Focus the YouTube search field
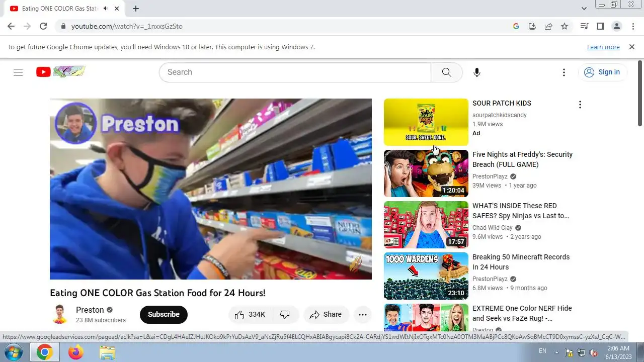This screenshot has height=362, width=644. point(295,72)
